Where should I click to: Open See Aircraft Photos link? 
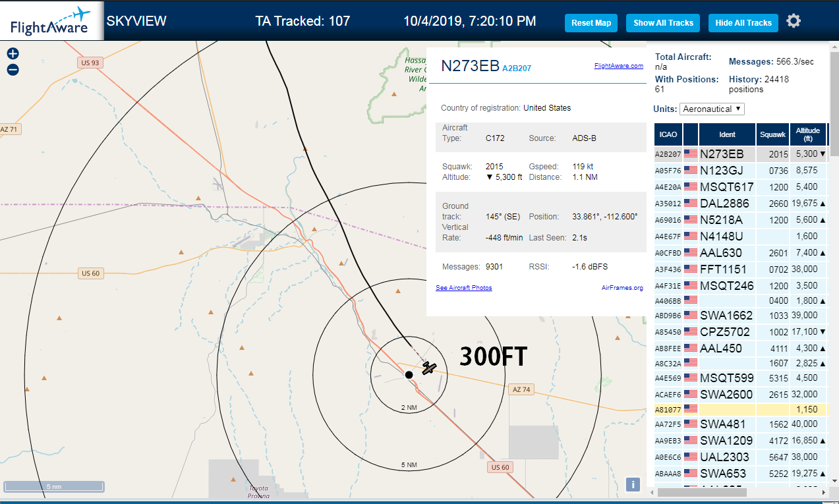coord(463,288)
